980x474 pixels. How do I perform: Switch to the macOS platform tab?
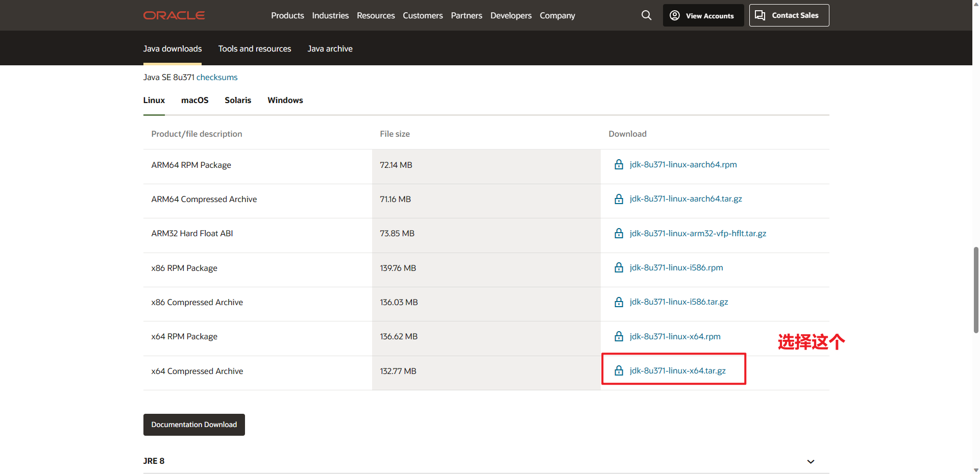coord(195,100)
